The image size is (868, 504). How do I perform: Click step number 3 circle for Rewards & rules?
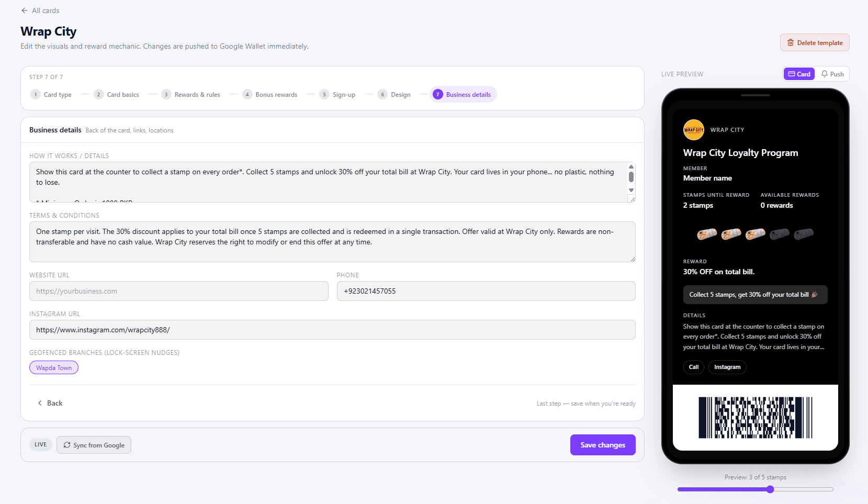166,95
